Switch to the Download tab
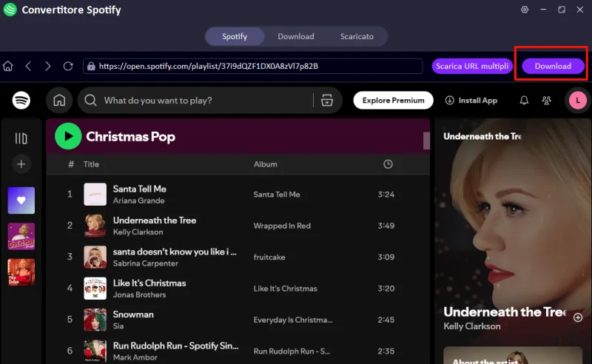Image resolution: width=592 pixels, height=364 pixels. 296,37
